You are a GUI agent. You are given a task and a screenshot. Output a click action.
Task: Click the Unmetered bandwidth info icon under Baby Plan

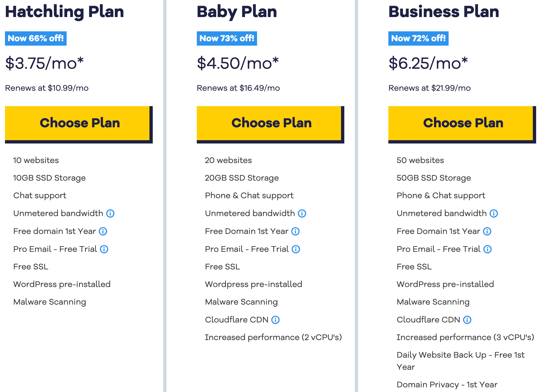302,213
